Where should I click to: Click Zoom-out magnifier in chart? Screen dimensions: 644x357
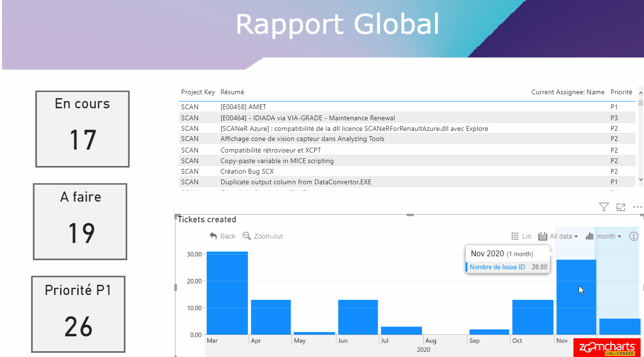(263, 236)
